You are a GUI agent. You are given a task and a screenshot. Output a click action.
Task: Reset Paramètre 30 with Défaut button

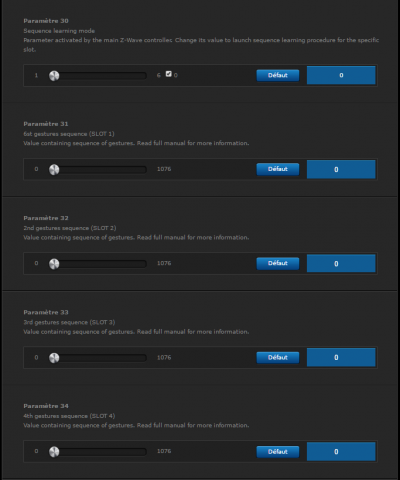278,75
